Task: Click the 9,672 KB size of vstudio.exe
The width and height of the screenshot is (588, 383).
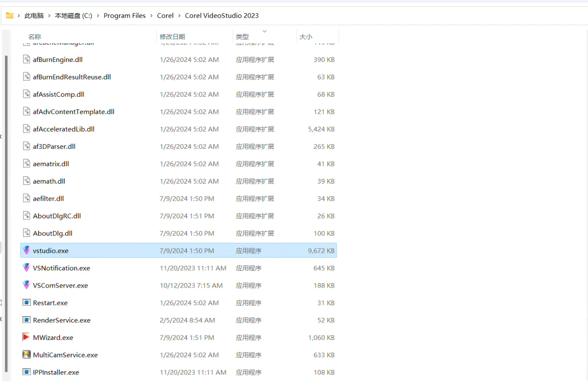Action: [x=321, y=251]
